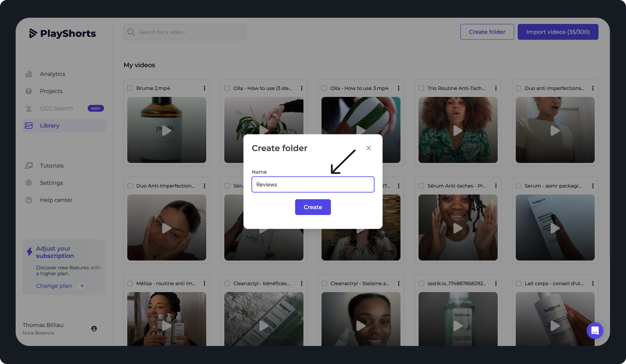Select the Mélisa routine anti im checkbox
This screenshot has height=364, width=626.
130,283
